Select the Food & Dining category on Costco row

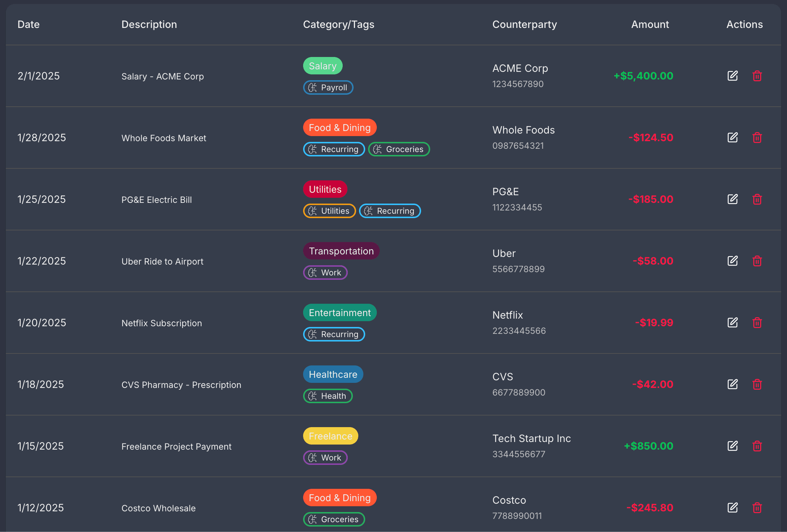coord(340,498)
